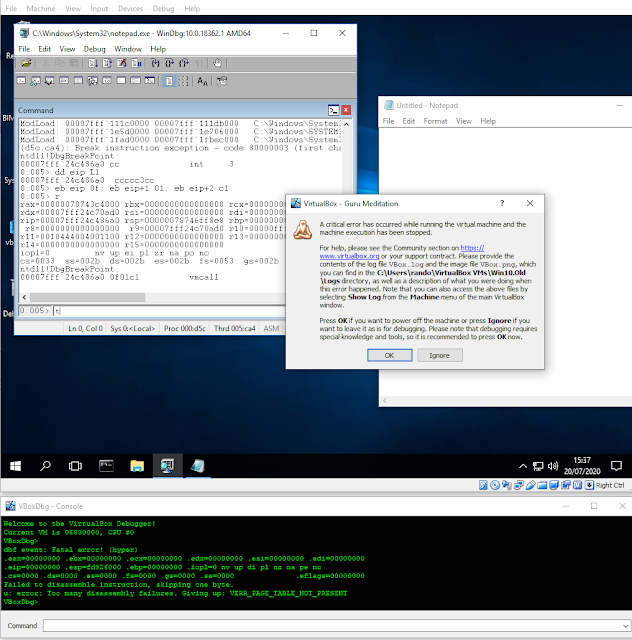Click the Guru Meditation help question mark

[502, 203]
